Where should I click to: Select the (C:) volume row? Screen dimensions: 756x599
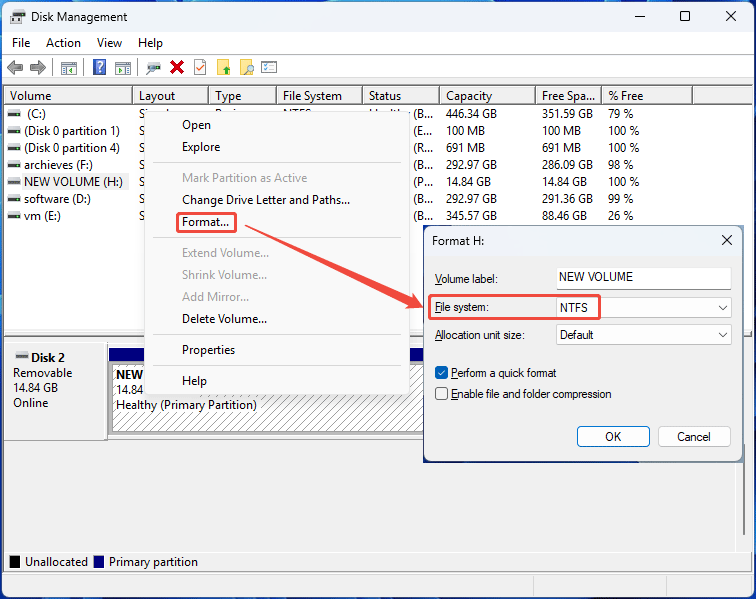(x=36, y=114)
